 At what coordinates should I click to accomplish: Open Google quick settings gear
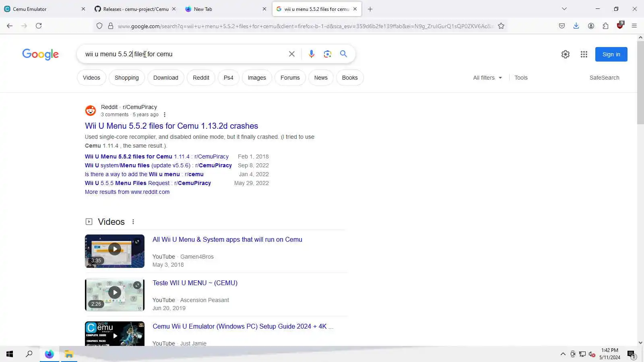(566, 54)
